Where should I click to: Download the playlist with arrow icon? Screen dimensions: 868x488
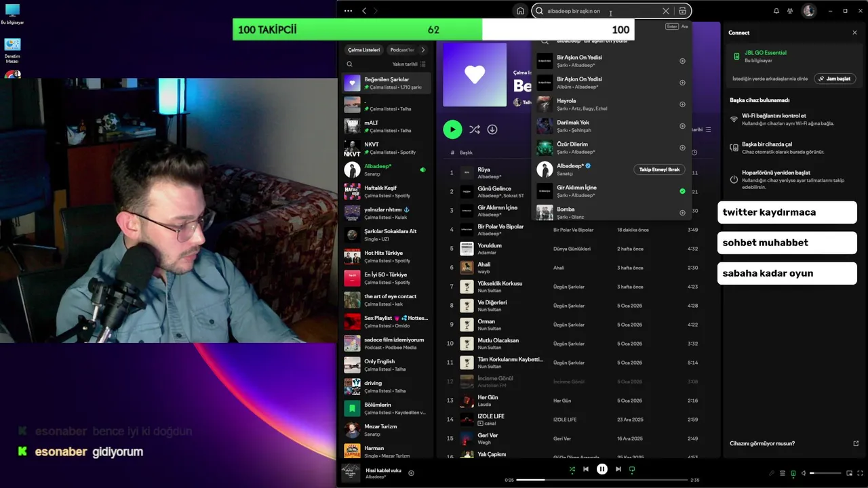pyautogui.click(x=492, y=129)
